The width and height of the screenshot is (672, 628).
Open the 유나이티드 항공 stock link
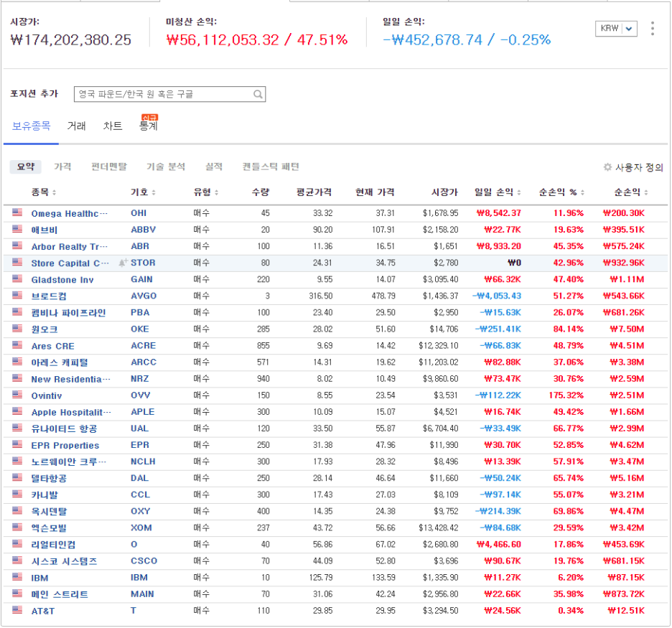(x=64, y=428)
